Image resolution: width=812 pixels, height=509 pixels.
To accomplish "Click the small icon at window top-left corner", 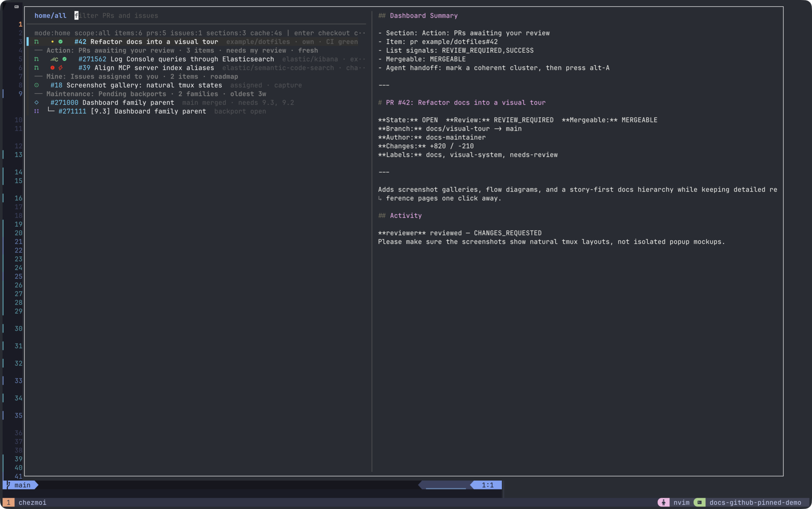I will click(17, 7).
